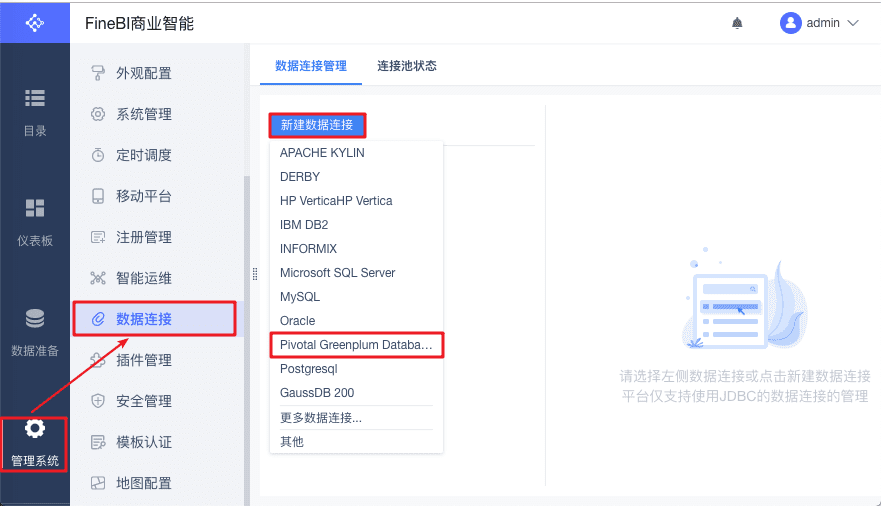Open the 目录 directory section

[x=35, y=113]
